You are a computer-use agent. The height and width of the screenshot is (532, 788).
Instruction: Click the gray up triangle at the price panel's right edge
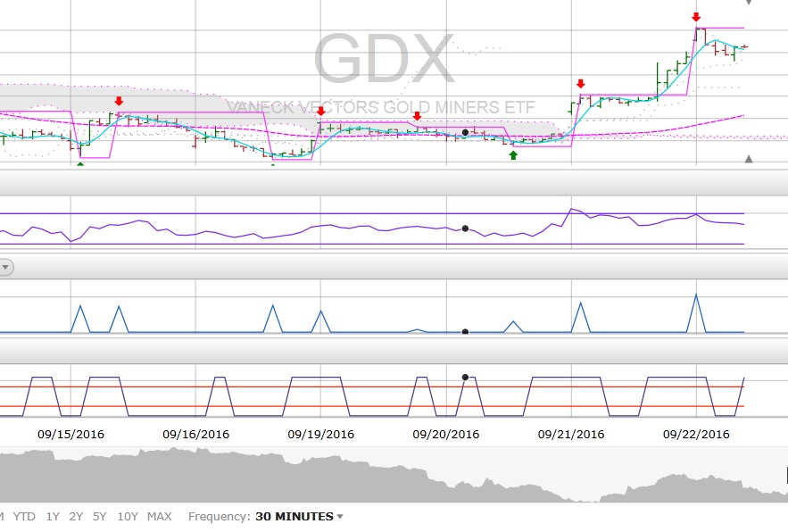click(x=749, y=159)
